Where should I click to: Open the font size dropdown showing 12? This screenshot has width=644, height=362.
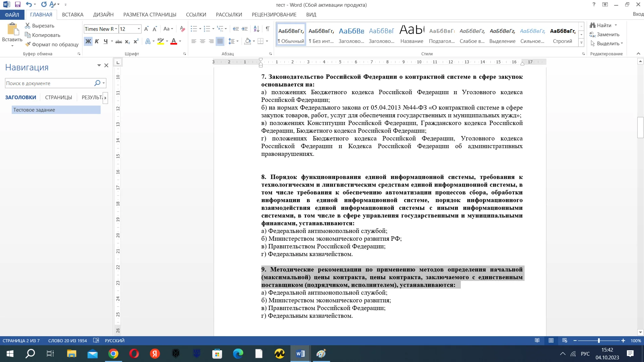tap(139, 29)
